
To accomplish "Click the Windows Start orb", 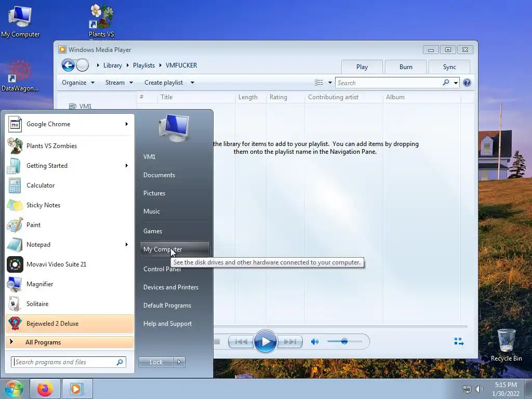I will pos(14,389).
